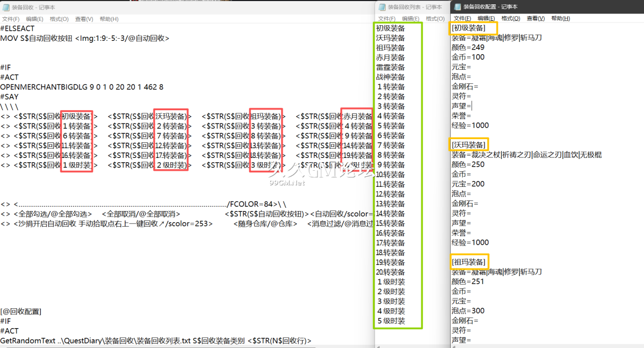This screenshot has height=348, width=644.
Task: Click the Notepad icon in 装备回收配置 title bar
Action: (x=458, y=7)
